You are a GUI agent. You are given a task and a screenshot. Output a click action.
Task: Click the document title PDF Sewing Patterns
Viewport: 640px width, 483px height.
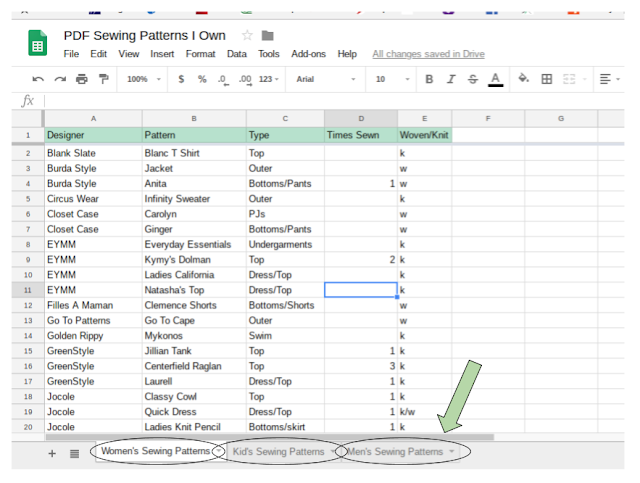pos(144,36)
